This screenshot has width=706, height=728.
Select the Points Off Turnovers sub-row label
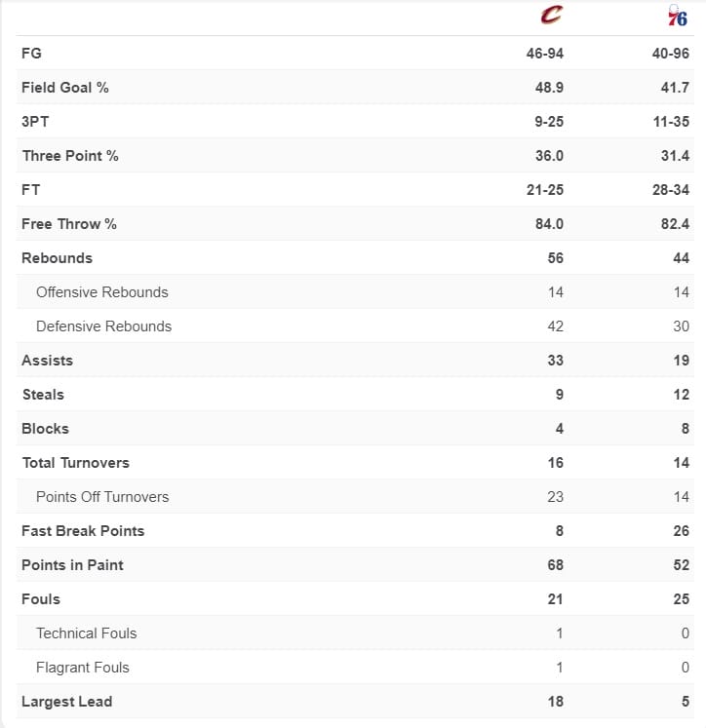tap(102, 497)
